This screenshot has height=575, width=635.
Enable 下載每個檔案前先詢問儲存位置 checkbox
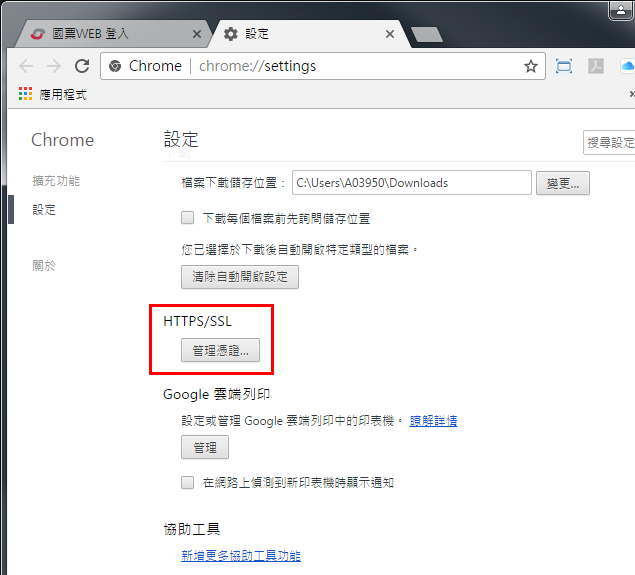(x=187, y=218)
